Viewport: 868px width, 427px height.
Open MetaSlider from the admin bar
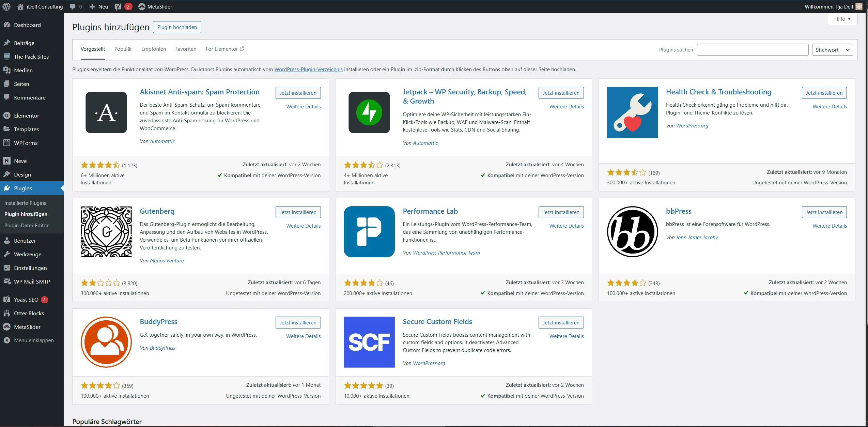point(155,6)
